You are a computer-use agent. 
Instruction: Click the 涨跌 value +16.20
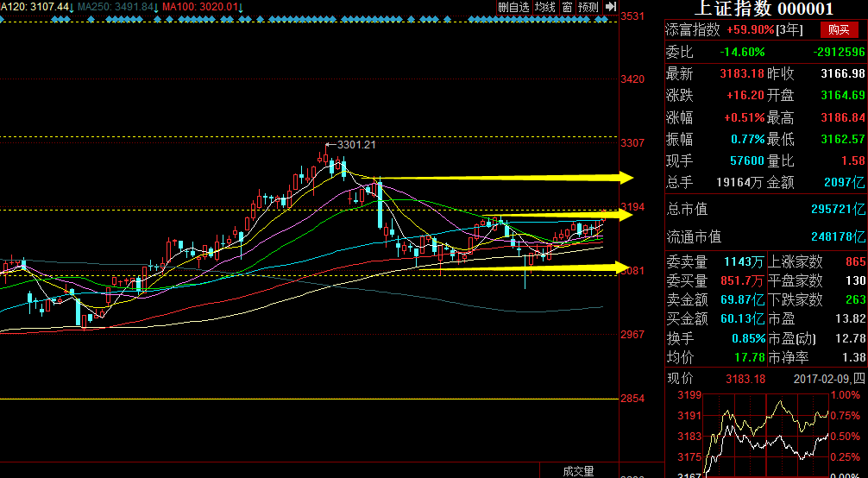tap(745, 95)
